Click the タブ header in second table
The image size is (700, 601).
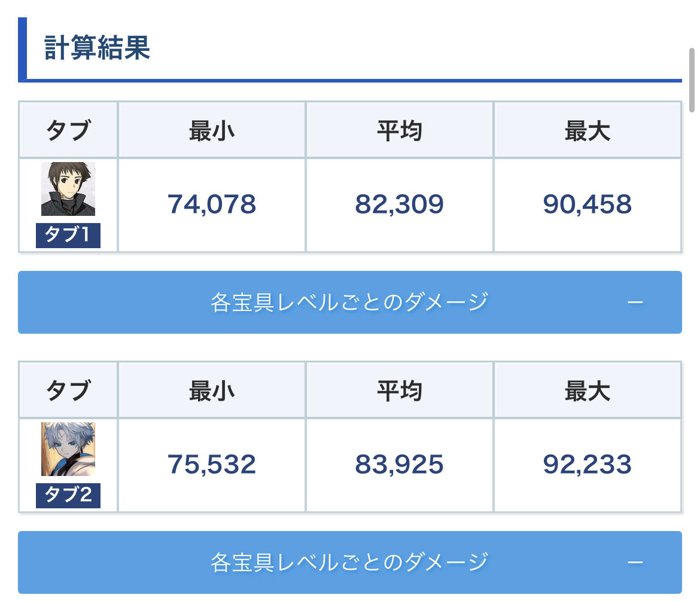tap(68, 391)
